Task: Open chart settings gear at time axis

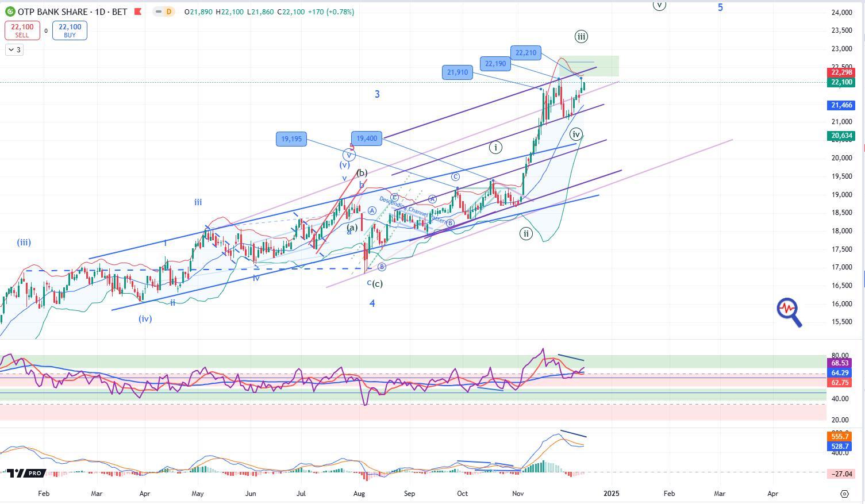Action: (x=844, y=494)
